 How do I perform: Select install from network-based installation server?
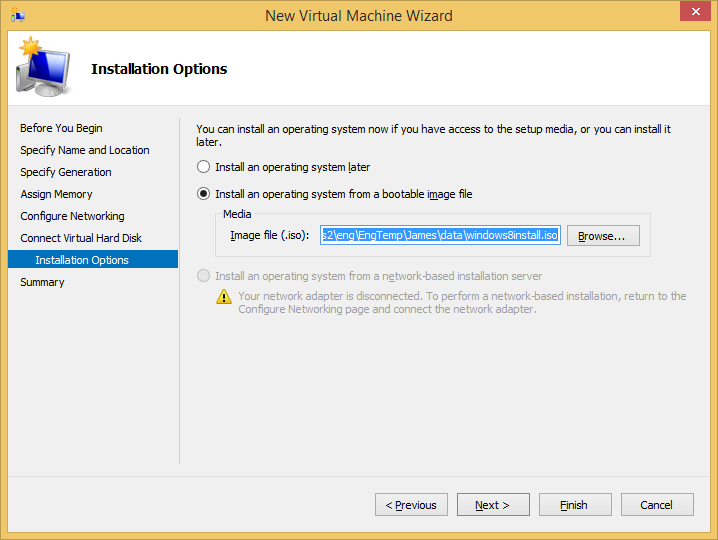(x=204, y=276)
